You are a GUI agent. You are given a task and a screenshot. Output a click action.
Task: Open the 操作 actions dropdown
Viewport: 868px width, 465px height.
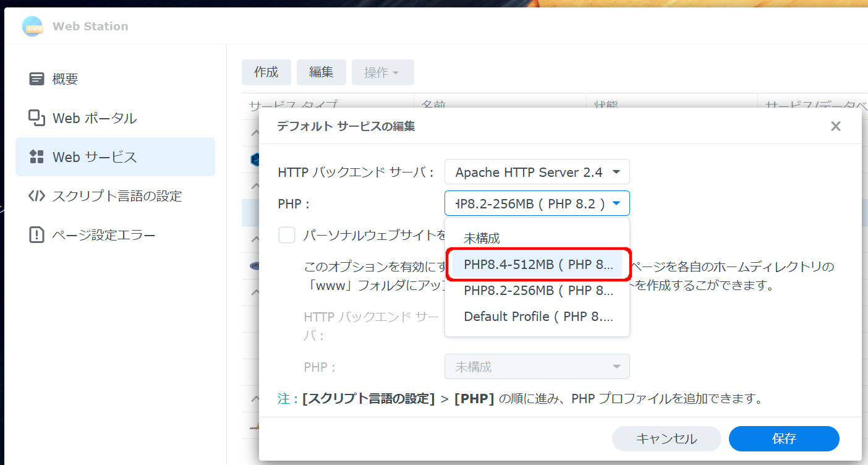click(382, 72)
